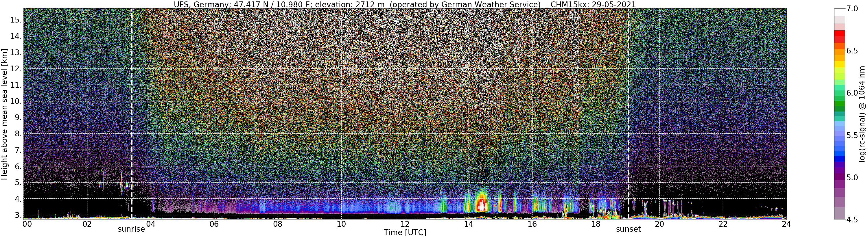Click the height axis tick '6.'
868x238 pixels.
(x=18, y=166)
